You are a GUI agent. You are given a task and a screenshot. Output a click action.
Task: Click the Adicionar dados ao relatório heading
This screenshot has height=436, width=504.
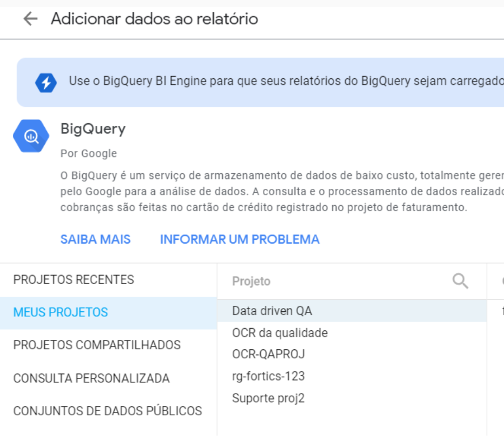pos(154,18)
